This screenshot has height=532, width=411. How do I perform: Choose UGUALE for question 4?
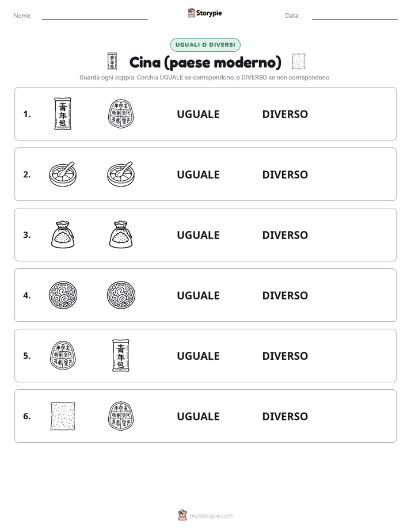point(198,295)
